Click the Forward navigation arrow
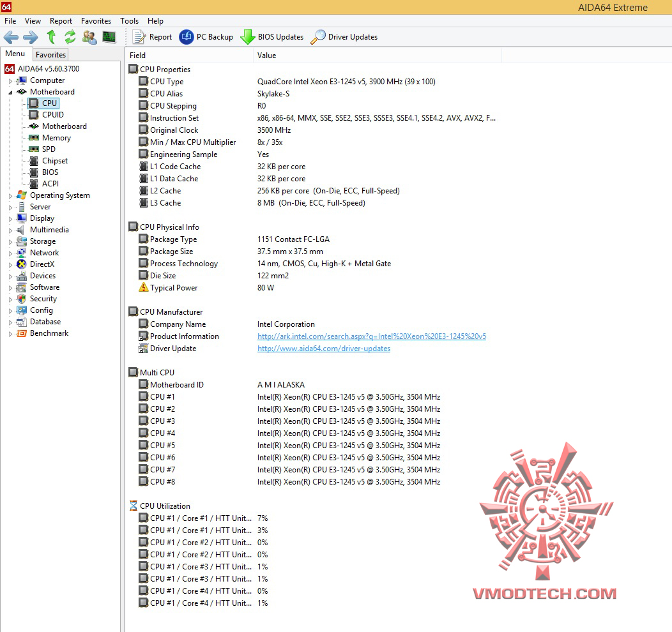This screenshot has width=672, height=632. pyautogui.click(x=31, y=37)
